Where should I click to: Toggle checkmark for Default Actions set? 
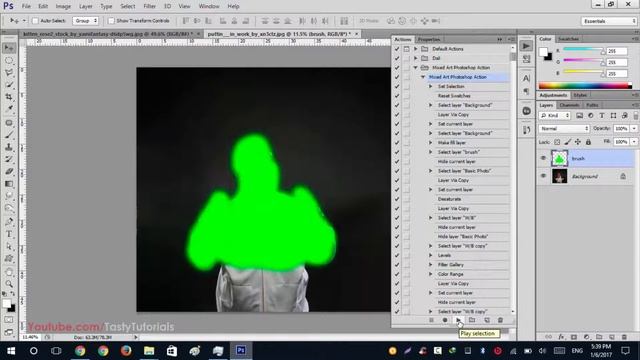pyautogui.click(x=397, y=49)
